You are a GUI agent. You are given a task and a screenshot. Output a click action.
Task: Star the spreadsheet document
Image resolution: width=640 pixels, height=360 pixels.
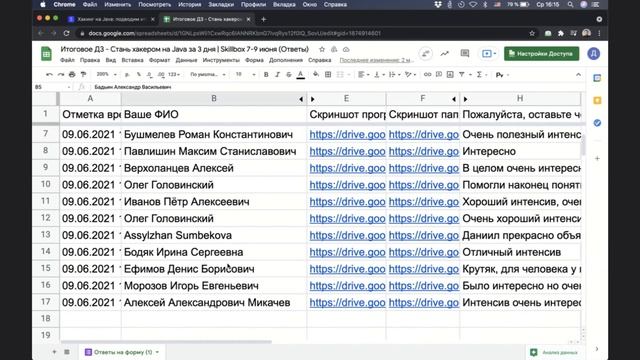322,49
